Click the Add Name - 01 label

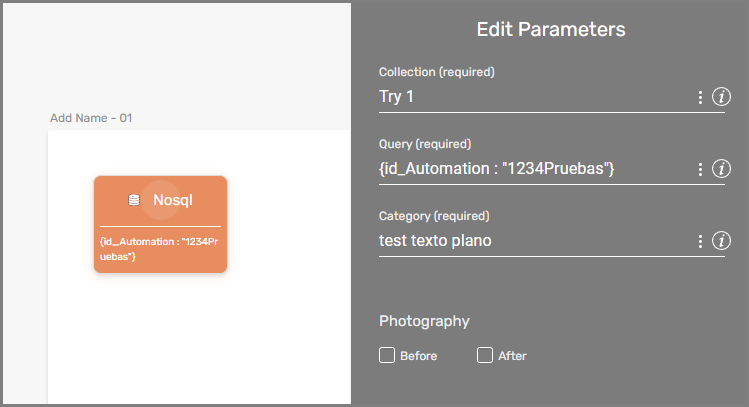point(91,118)
